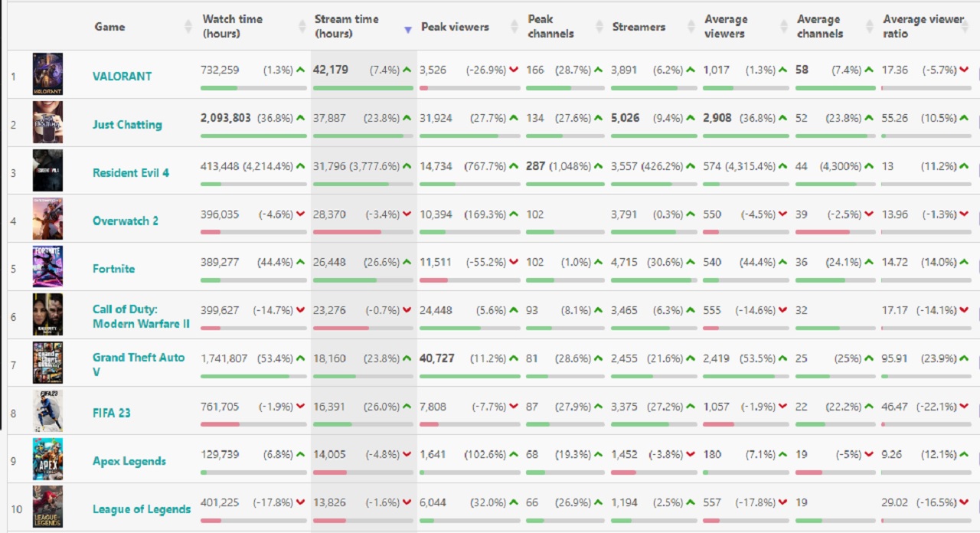Image resolution: width=980 pixels, height=533 pixels.
Task: Open the Overwatch 2 cover thumbnail
Action: pos(47,219)
